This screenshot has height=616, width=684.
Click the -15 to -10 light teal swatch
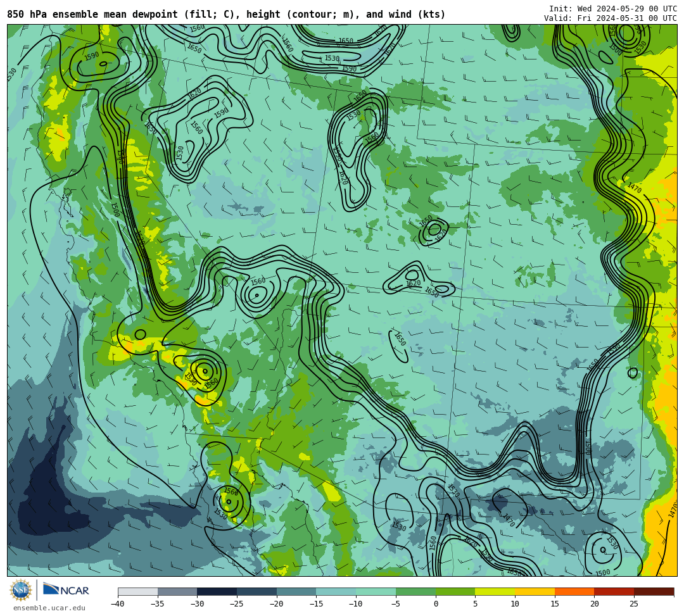point(336,591)
